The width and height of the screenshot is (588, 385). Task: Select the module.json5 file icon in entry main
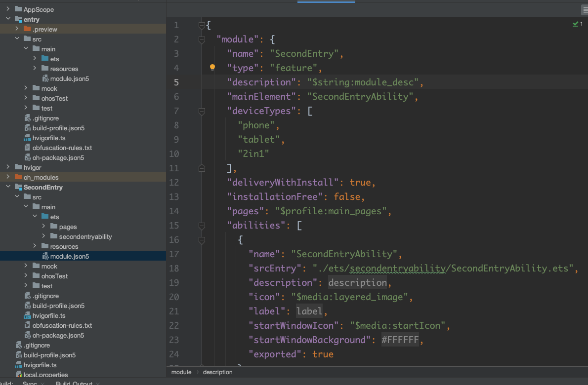click(x=45, y=78)
